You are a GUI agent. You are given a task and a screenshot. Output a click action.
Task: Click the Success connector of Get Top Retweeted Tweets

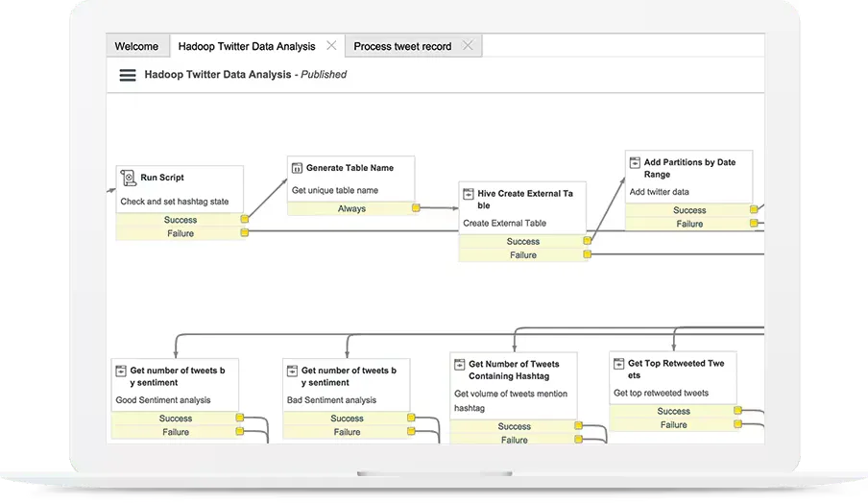pyautogui.click(x=738, y=412)
